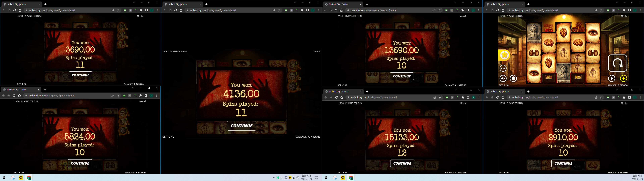Image resolution: width=644 pixels, height=181 pixels.
Task: Click the S extension icon in 4136.00 win window
Action: pos(291,10)
